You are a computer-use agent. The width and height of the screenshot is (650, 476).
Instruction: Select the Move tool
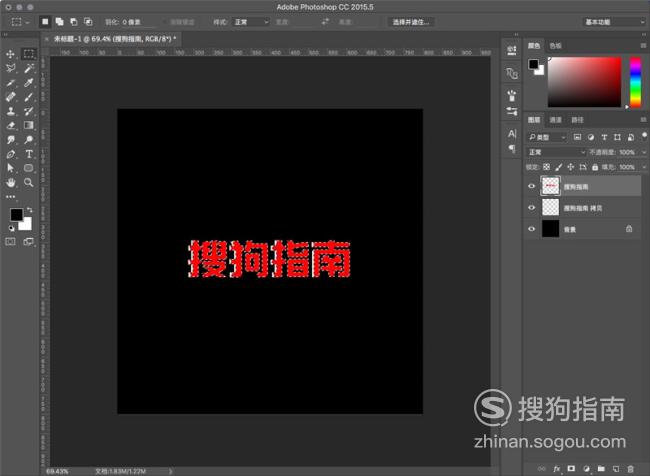[x=11, y=54]
